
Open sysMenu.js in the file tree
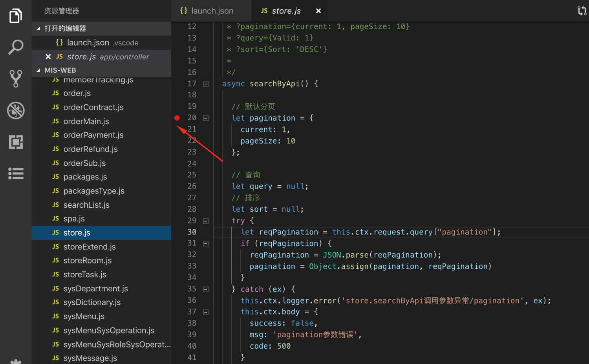[x=101, y=316]
